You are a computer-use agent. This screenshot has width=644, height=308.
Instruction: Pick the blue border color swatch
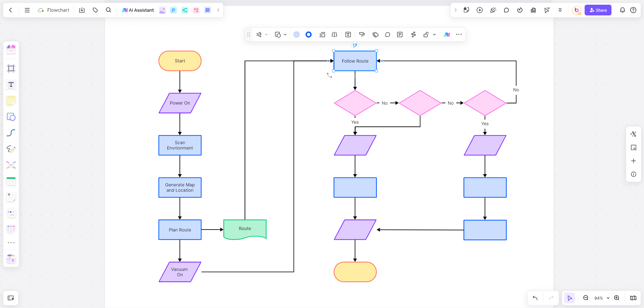[309, 35]
